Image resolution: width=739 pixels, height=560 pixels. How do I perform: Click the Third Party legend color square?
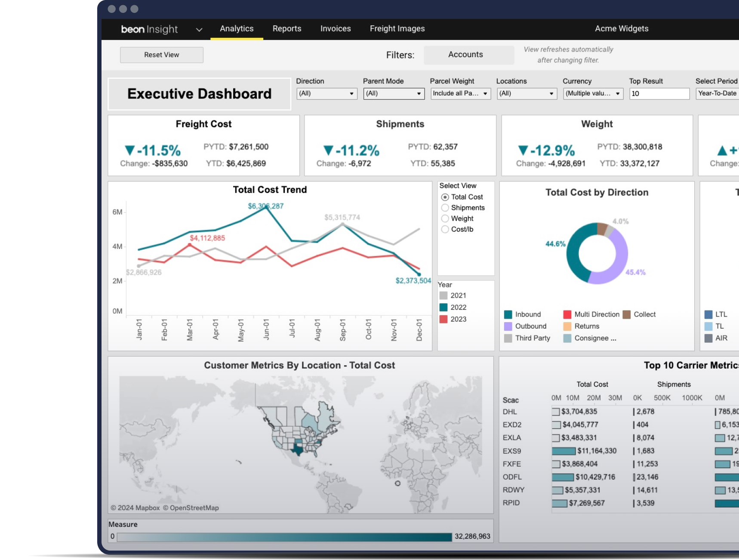click(x=508, y=338)
